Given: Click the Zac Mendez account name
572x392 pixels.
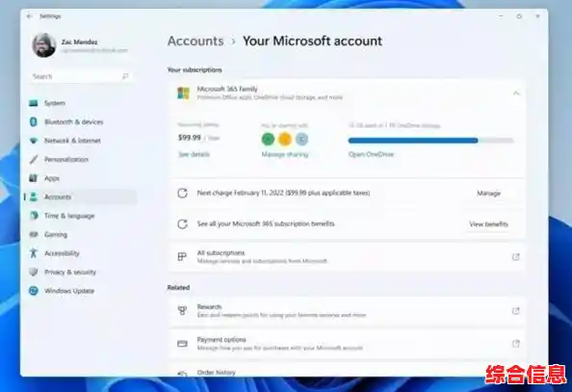Looking at the screenshot, I should (80, 42).
